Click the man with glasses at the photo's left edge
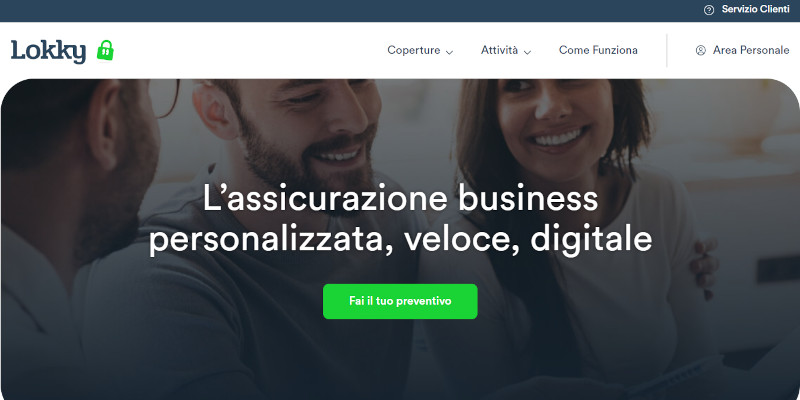 pyautogui.click(x=77, y=204)
